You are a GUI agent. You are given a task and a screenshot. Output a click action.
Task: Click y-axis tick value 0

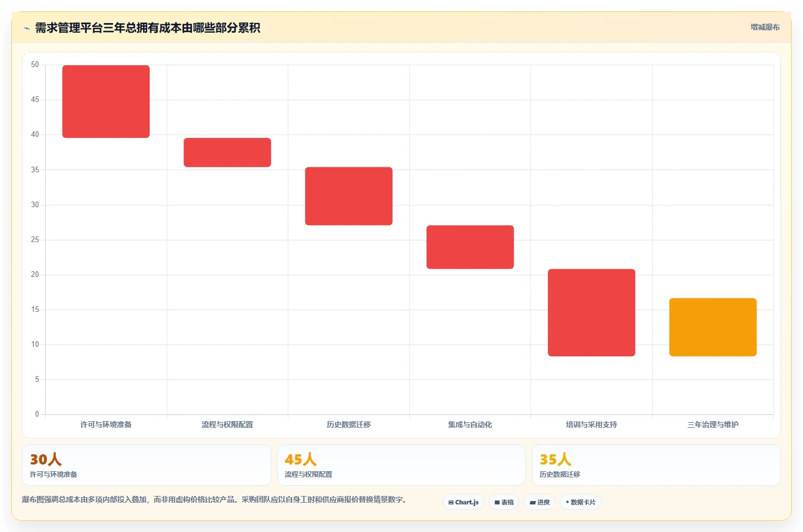tap(37, 414)
